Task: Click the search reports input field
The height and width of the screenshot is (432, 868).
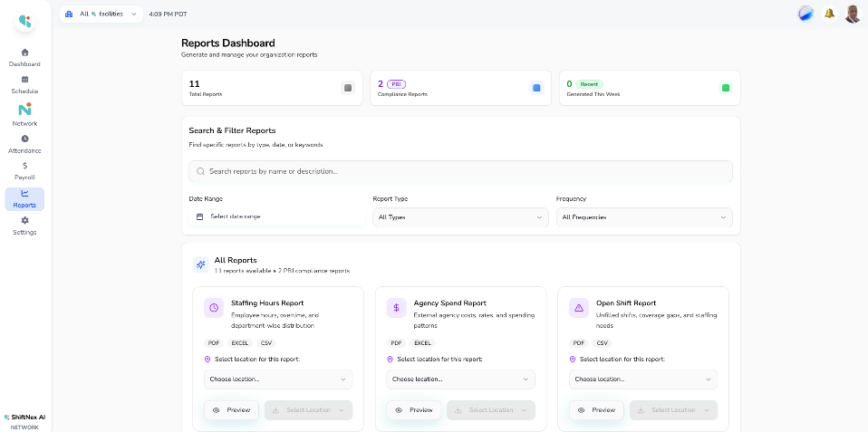Action: [x=460, y=171]
